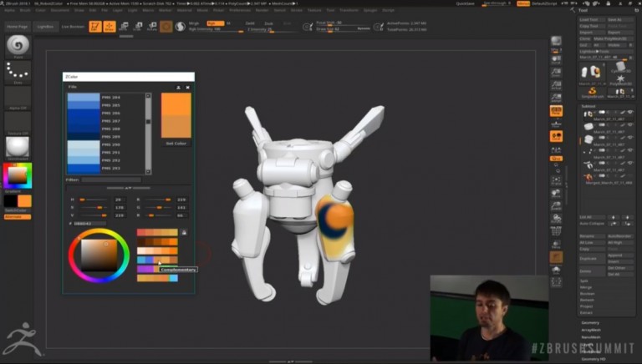Pick the PMS 286 blue swatch
Image resolution: width=642 pixels, height=364 pixels.
click(x=84, y=113)
